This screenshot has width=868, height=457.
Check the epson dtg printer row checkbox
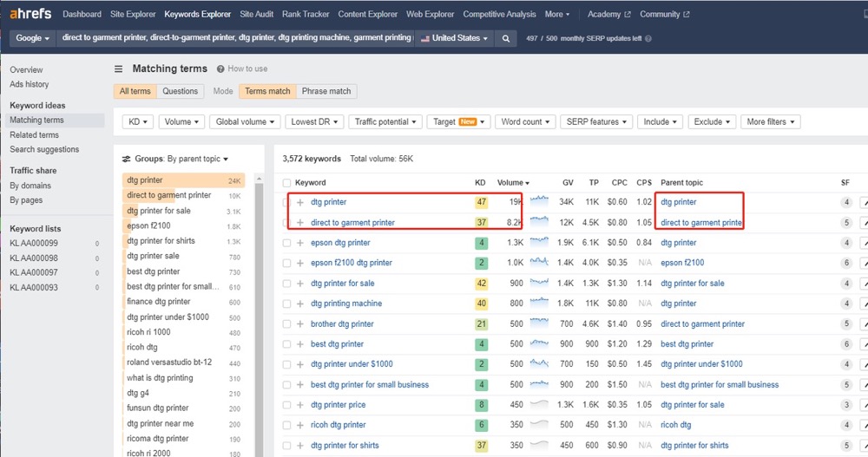pos(286,243)
